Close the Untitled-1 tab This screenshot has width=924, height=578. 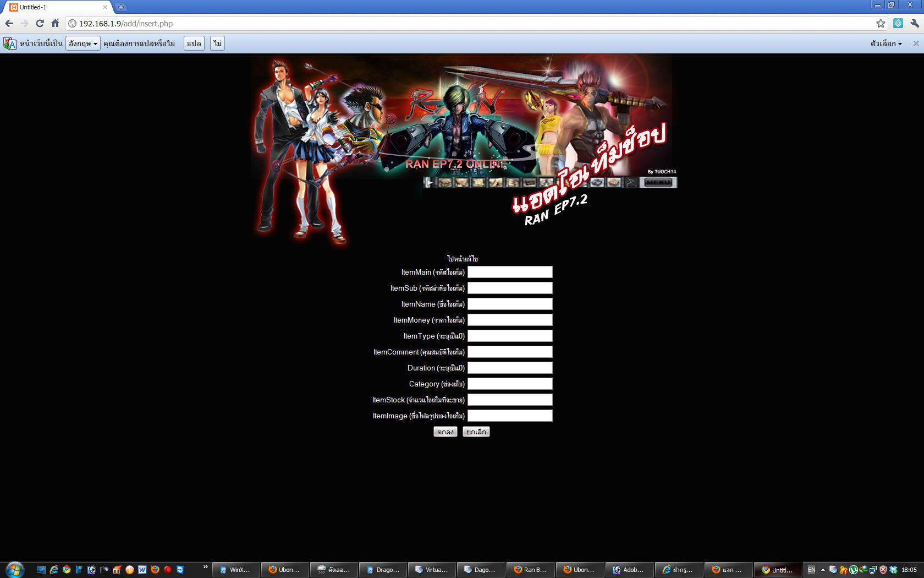pyautogui.click(x=105, y=7)
